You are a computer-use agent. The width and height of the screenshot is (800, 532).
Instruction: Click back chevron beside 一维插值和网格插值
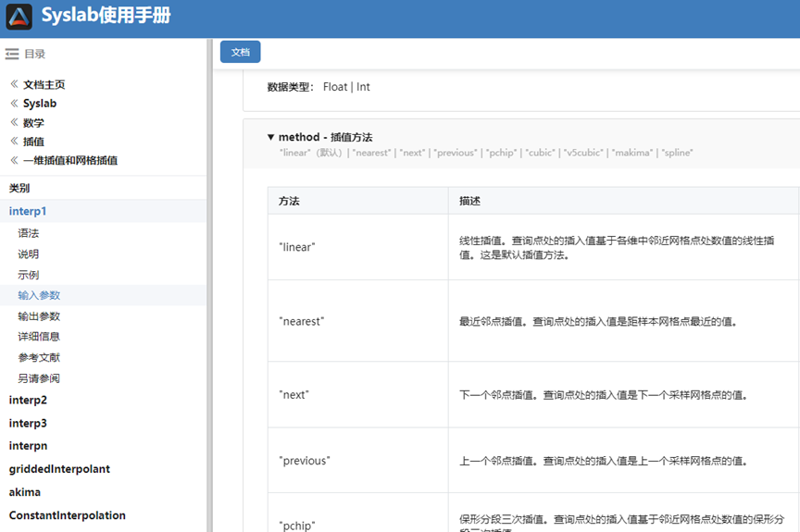pyautogui.click(x=14, y=160)
